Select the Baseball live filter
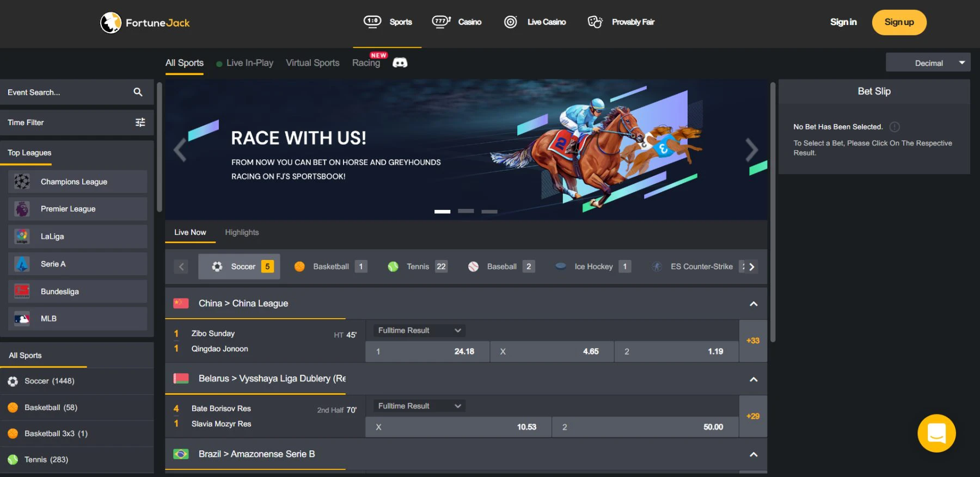Screen dimensions: 980x477 coord(501,267)
